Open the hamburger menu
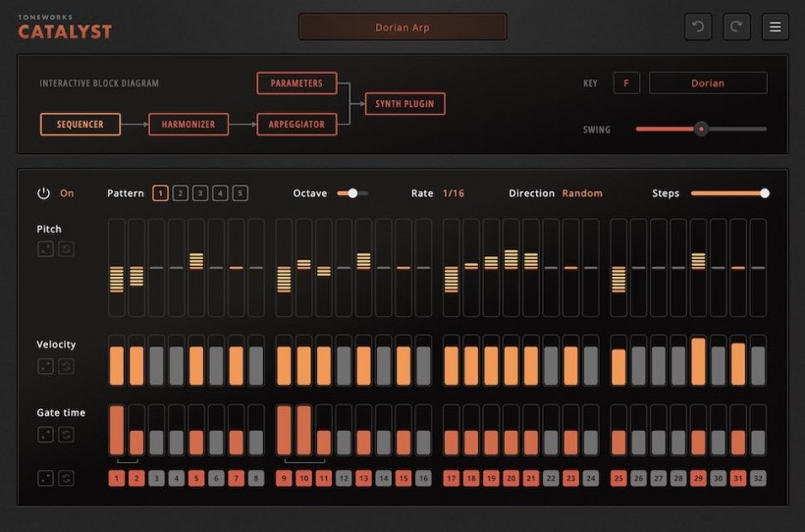Viewport: 805px width, 532px height. point(775,27)
